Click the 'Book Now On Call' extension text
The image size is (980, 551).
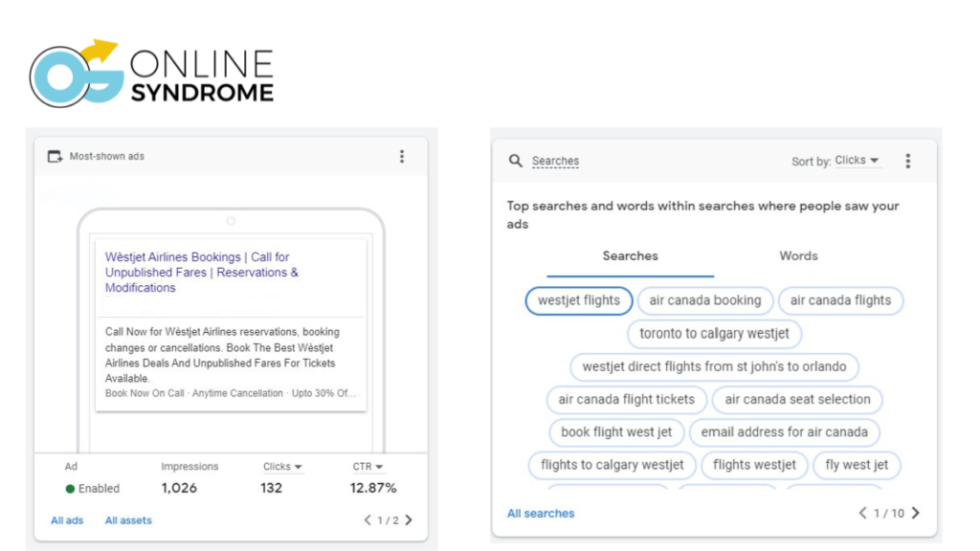[145, 393]
